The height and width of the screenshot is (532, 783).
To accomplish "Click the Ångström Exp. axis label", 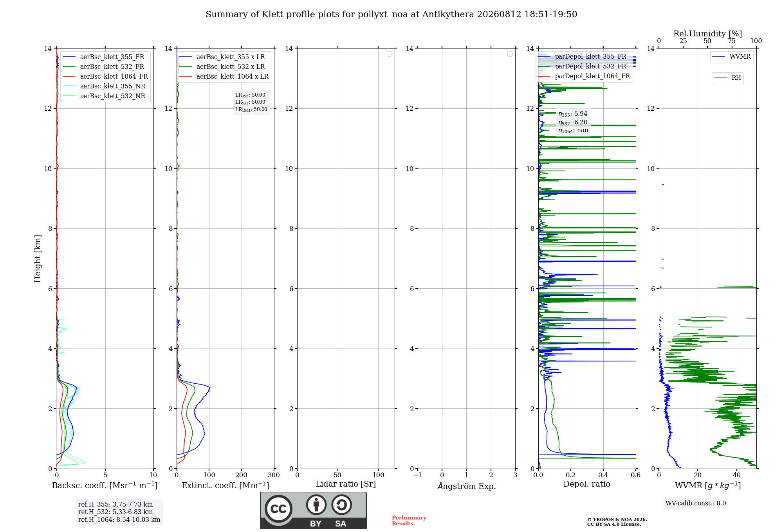I will (467, 486).
